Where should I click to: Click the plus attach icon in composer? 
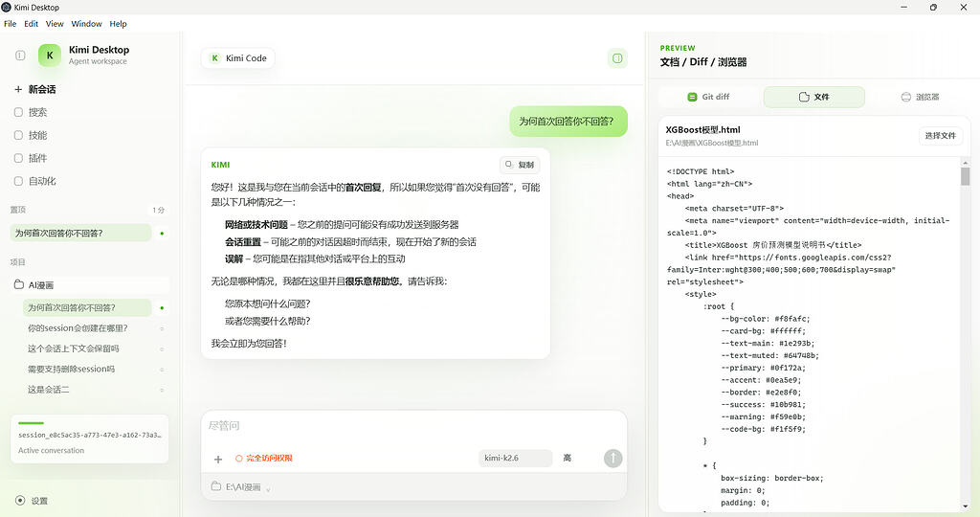click(x=218, y=460)
